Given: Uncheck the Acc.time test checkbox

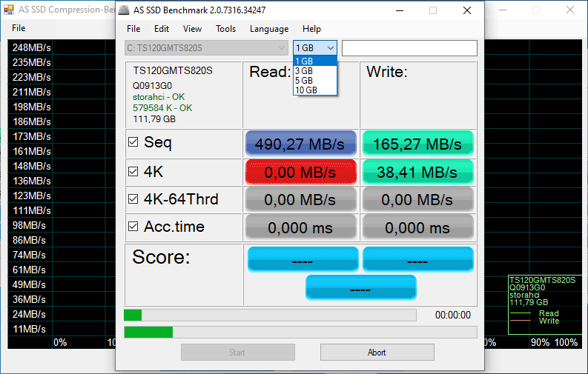Looking at the screenshot, I should point(133,227).
